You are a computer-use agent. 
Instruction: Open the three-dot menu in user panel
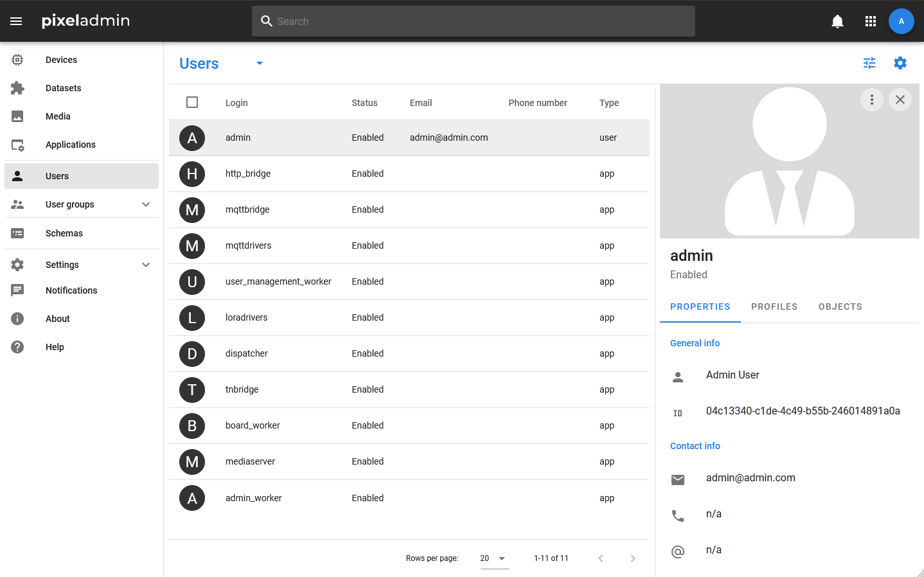pyautogui.click(x=872, y=100)
